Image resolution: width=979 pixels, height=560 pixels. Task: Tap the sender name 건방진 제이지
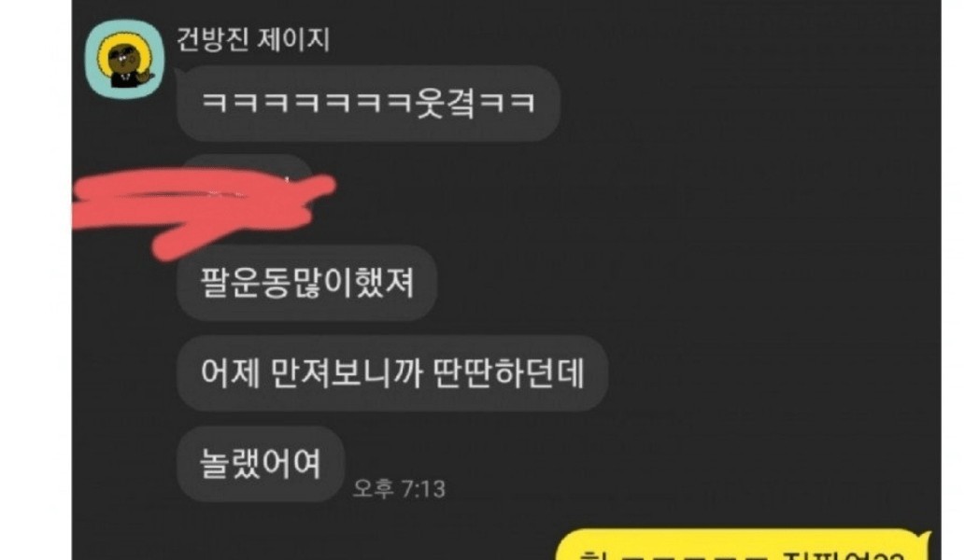[x=253, y=39]
